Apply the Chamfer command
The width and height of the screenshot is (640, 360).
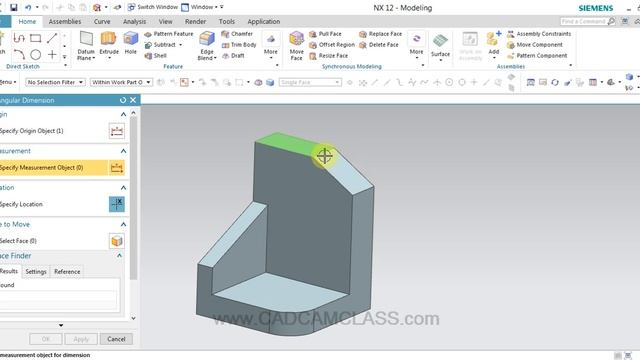click(237, 34)
